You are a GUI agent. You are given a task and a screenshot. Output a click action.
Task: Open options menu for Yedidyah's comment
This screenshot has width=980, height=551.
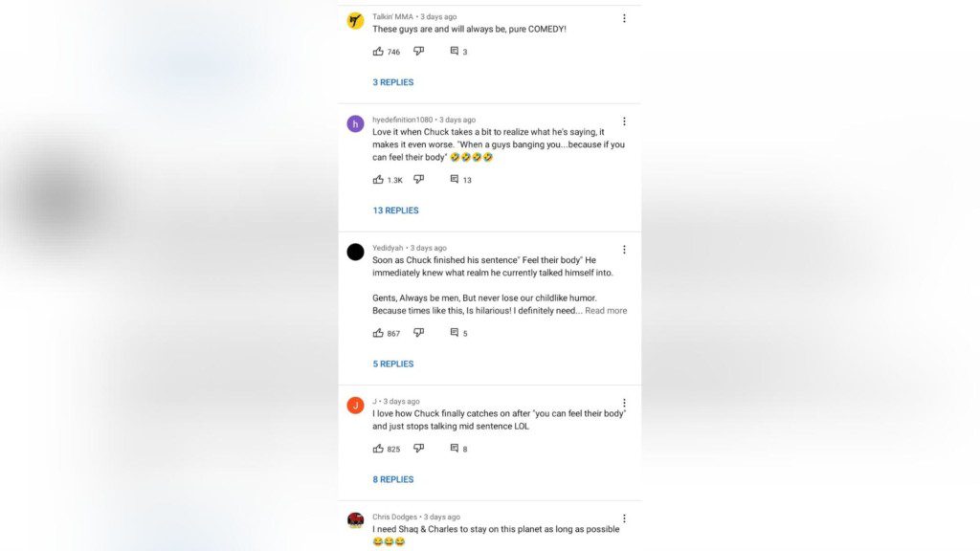(x=624, y=250)
